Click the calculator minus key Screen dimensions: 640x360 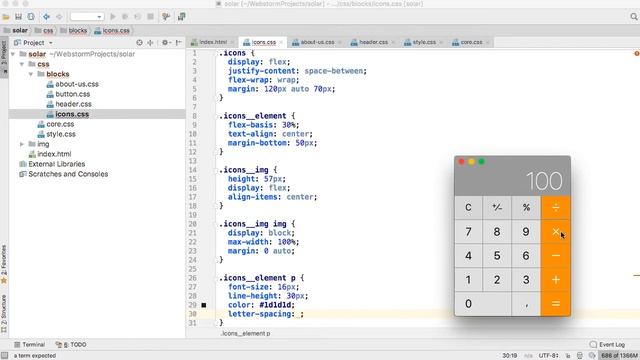(556, 256)
